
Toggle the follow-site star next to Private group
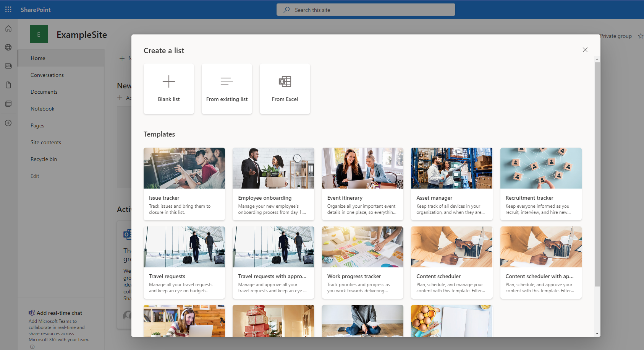(x=640, y=36)
